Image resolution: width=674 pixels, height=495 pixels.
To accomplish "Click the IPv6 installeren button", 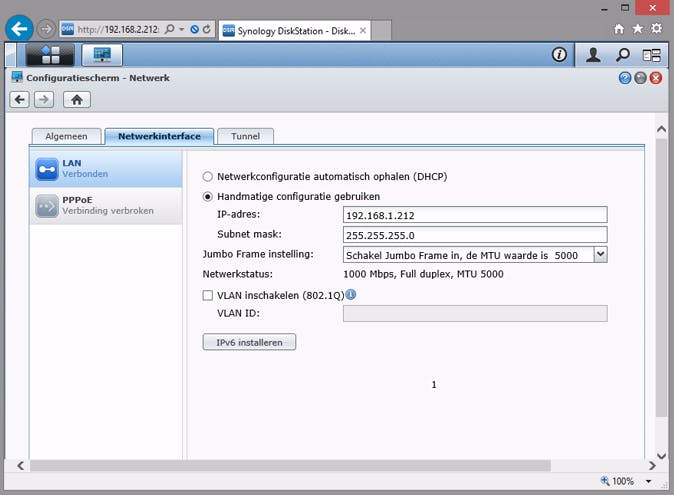I will pos(249,342).
